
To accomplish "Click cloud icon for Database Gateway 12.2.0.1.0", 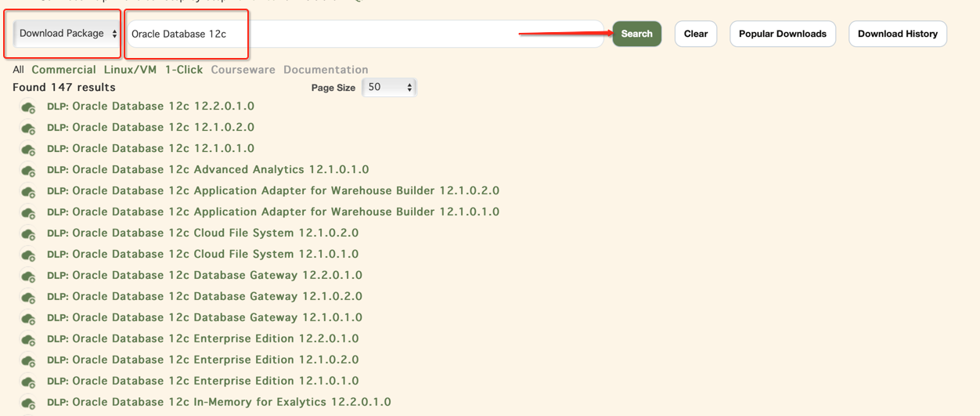I will point(28,277).
